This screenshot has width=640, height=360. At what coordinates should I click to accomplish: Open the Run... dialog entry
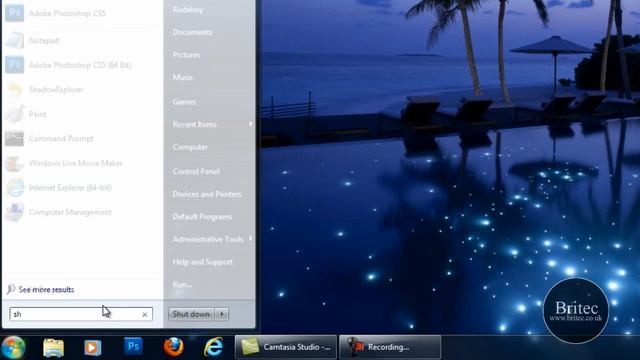tap(182, 284)
